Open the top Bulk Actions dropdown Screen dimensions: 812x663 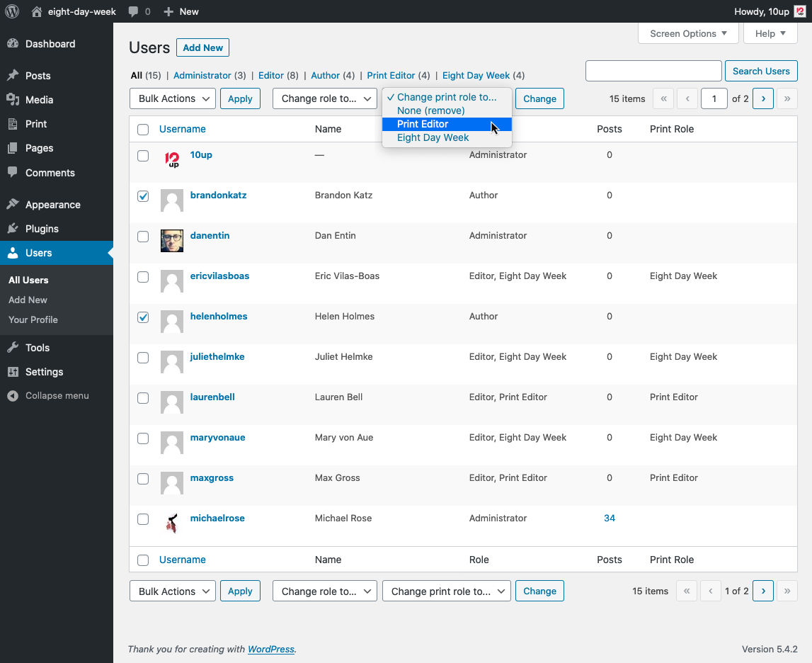(x=173, y=98)
